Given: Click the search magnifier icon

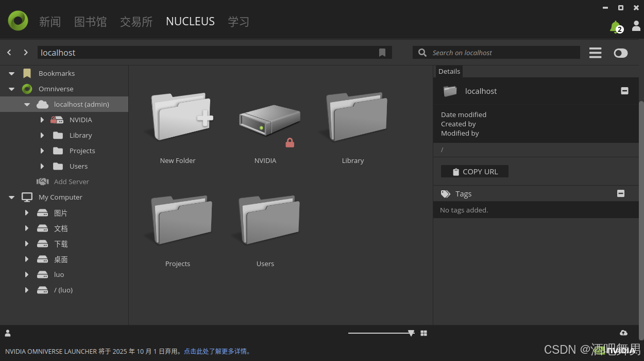Looking at the screenshot, I should coord(422,53).
